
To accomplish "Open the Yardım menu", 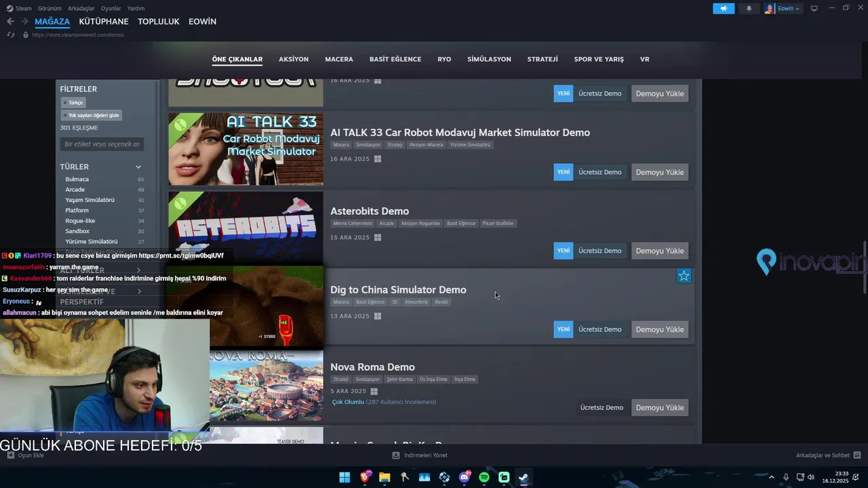I will [x=136, y=8].
